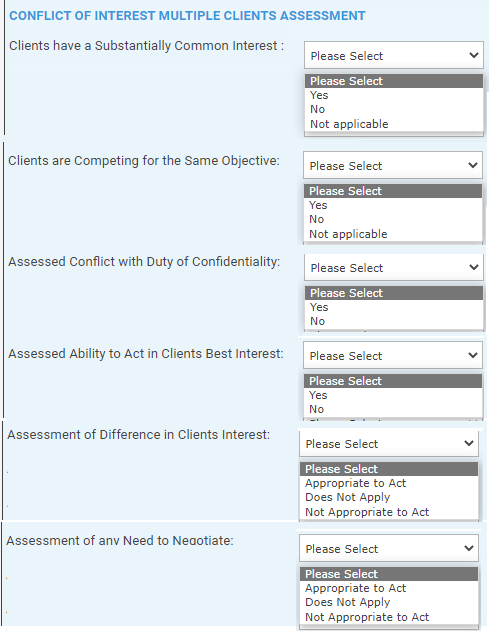Viewport: 489px width, 631px height.
Task: Choose Does Not Apply for Need to Negotiate
Action: 389,602
